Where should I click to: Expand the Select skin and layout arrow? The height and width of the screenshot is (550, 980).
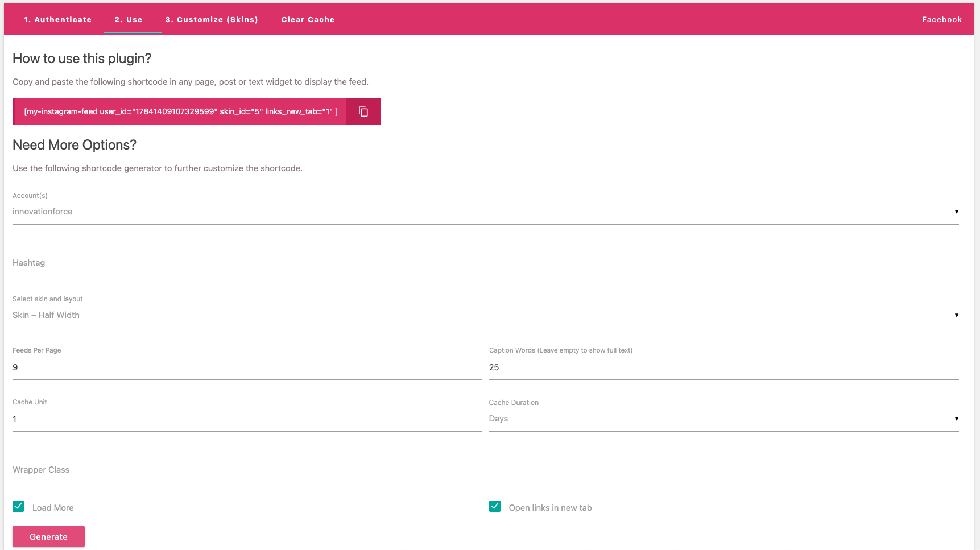pyautogui.click(x=956, y=315)
